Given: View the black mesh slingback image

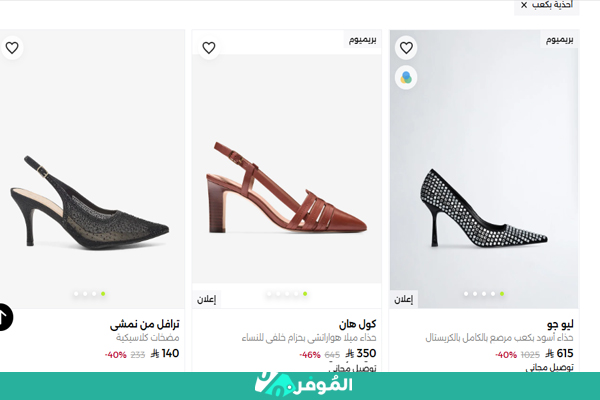Looking at the screenshot, I should [89, 202].
